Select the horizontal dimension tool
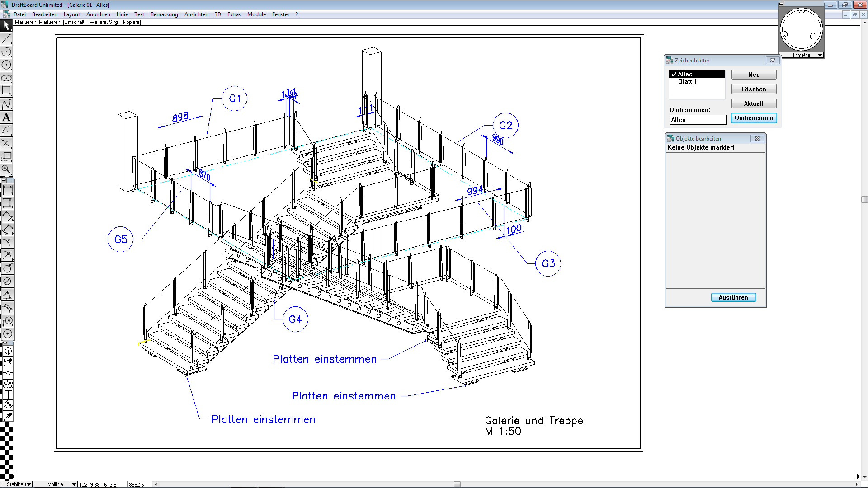Screen dimensions: 868x488 click(8, 190)
